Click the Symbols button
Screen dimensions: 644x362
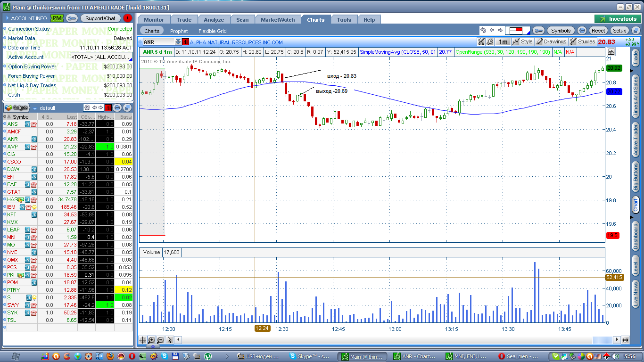click(561, 31)
